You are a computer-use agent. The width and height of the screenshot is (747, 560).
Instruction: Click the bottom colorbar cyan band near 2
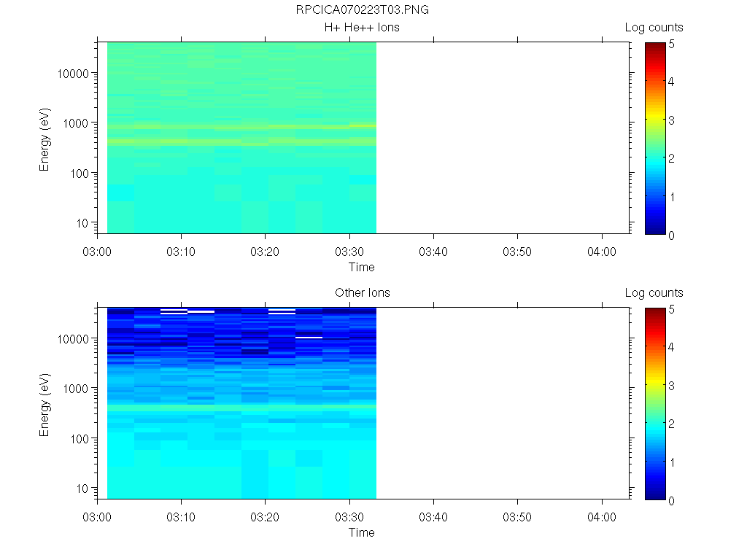pyautogui.click(x=655, y=425)
